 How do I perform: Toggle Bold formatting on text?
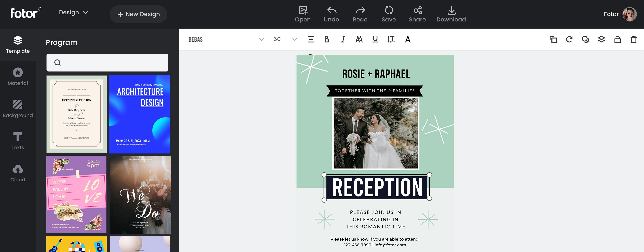(327, 39)
